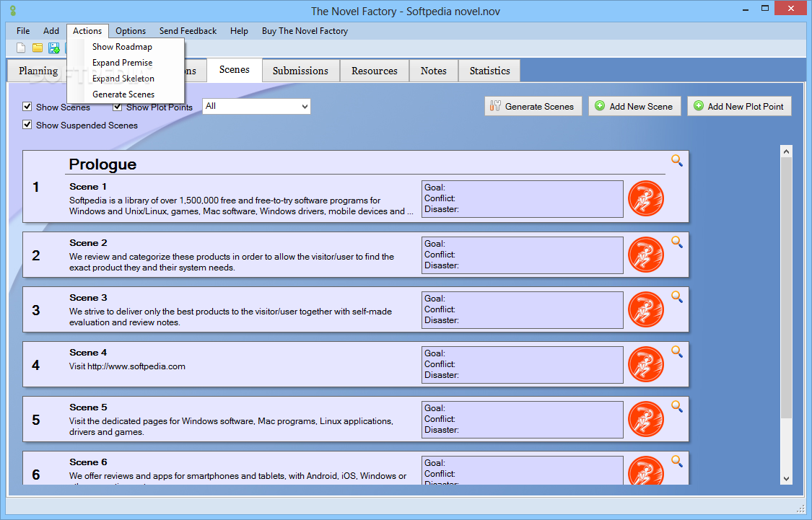
Task: Click Buy The Novel Factory menu
Action: coord(305,31)
